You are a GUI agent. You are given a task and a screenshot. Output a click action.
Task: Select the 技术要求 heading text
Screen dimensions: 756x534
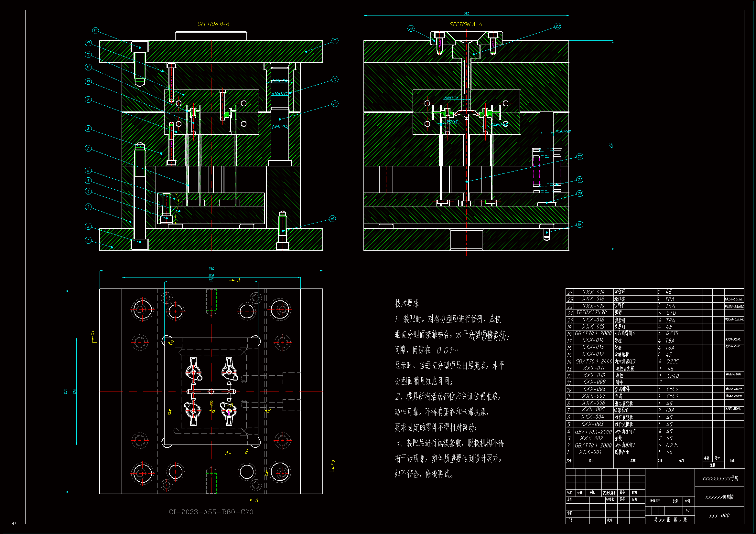pos(407,303)
